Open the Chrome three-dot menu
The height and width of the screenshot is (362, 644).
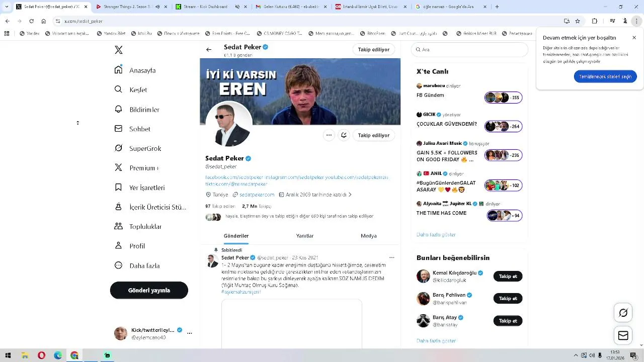click(x=637, y=21)
